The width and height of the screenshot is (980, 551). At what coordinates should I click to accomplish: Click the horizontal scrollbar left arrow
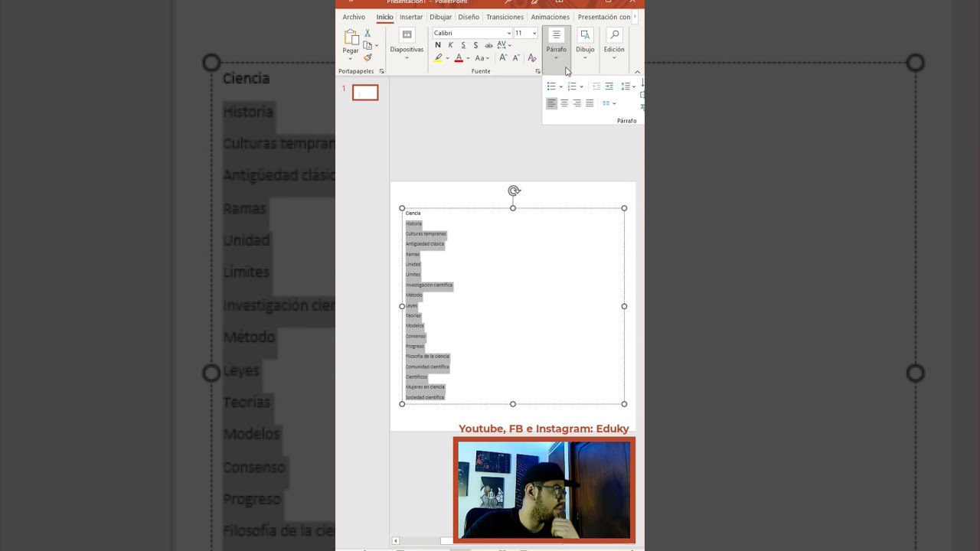click(396, 541)
